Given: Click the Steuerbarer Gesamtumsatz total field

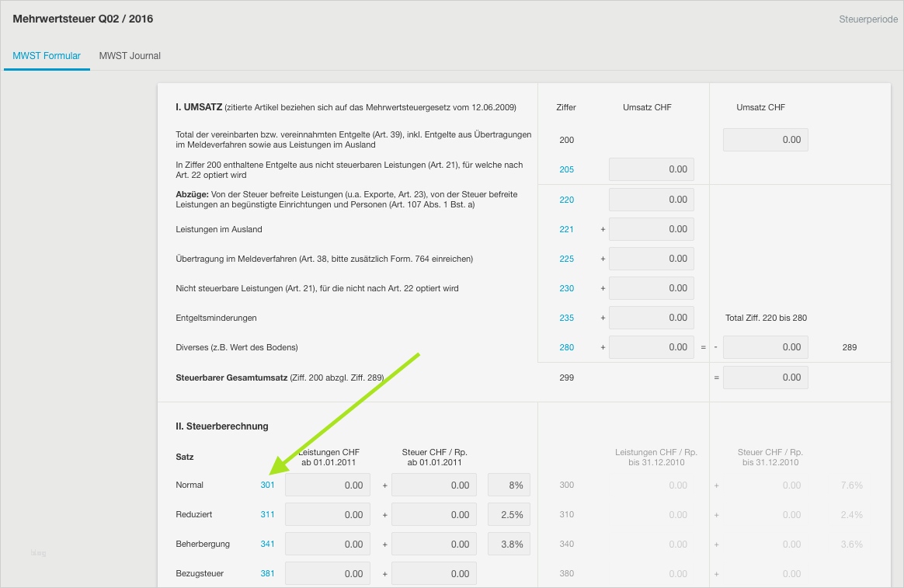Looking at the screenshot, I should click(765, 378).
